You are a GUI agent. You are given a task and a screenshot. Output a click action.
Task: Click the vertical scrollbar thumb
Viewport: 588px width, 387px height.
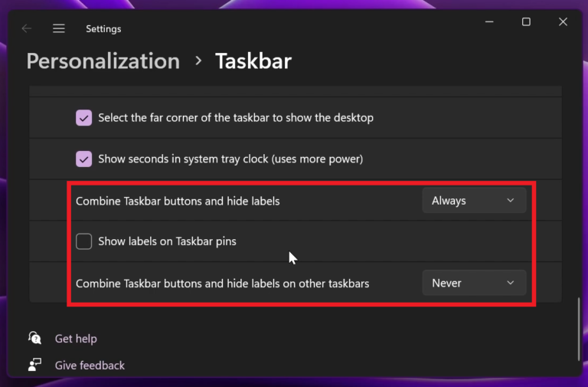[579, 329]
